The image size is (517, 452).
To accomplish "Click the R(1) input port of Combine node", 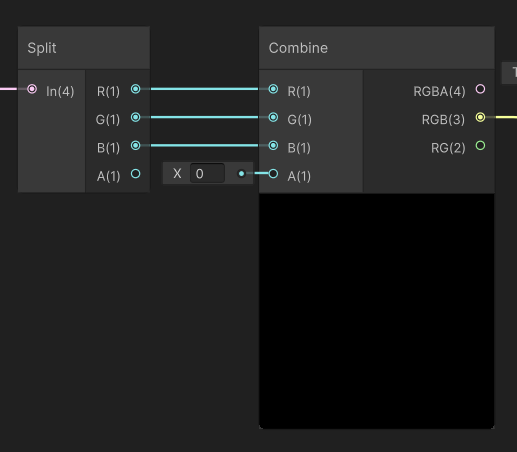I will [x=273, y=89].
